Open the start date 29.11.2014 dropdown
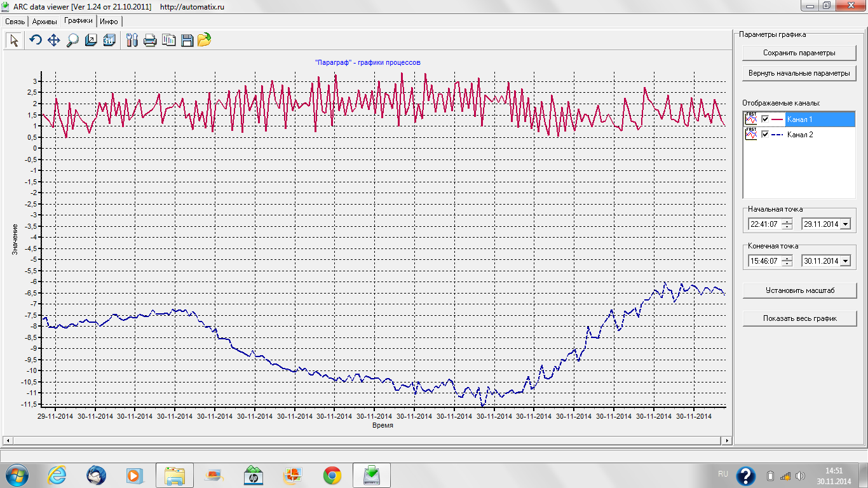868x488 pixels. (x=845, y=224)
